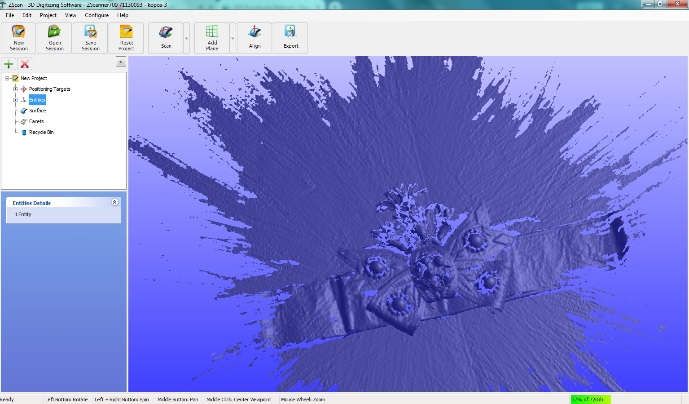The width and height of the screenshot is (689, 404).
Task: Click the Open Session toolbar icon
Action: 54,36
